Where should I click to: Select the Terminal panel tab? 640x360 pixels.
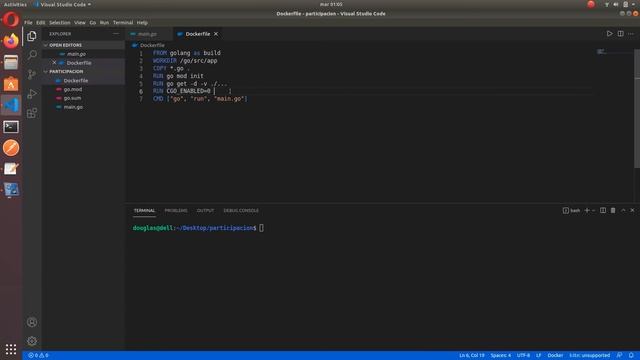click(x=144, y=211)
